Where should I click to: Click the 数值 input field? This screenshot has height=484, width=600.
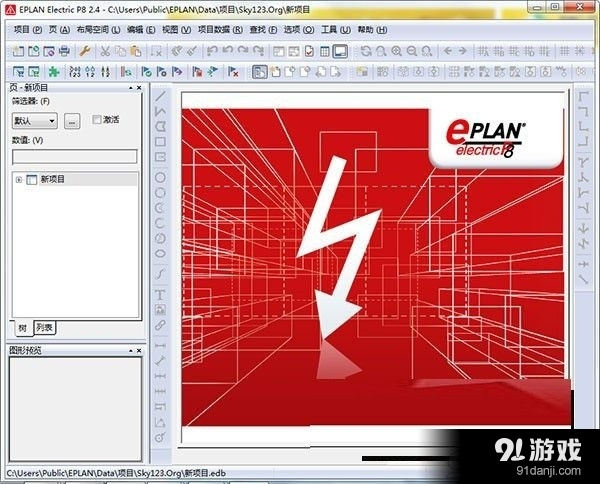[x=73, y=156]
